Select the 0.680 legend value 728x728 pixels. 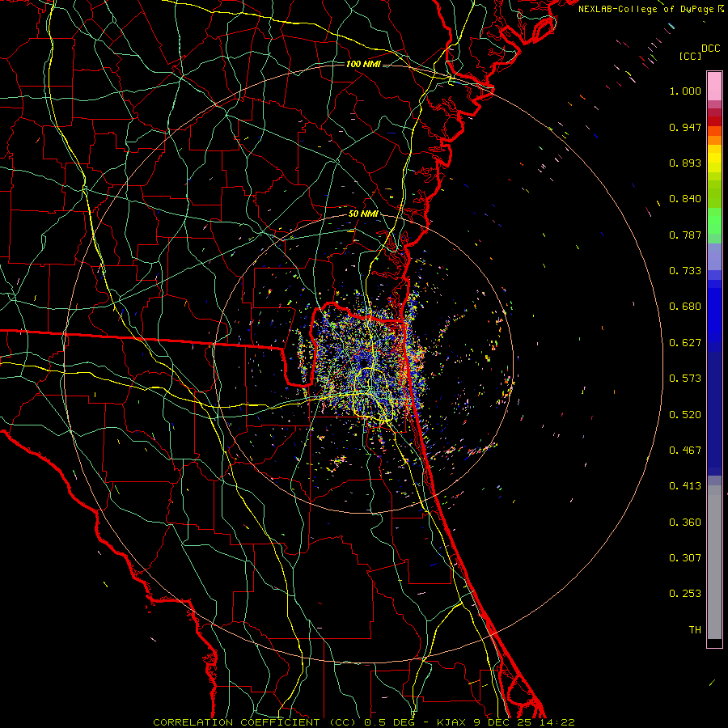(x=685, y=307)
